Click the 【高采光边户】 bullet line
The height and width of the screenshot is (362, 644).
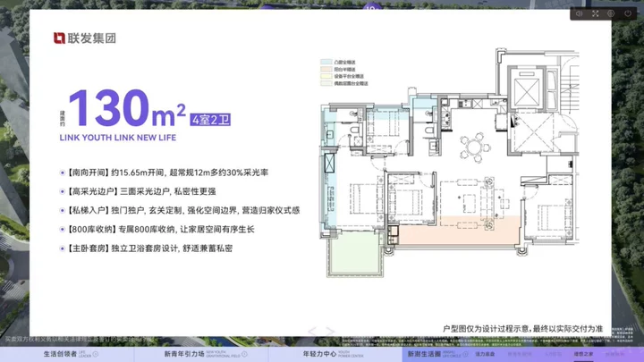click(x=138, y=191)
